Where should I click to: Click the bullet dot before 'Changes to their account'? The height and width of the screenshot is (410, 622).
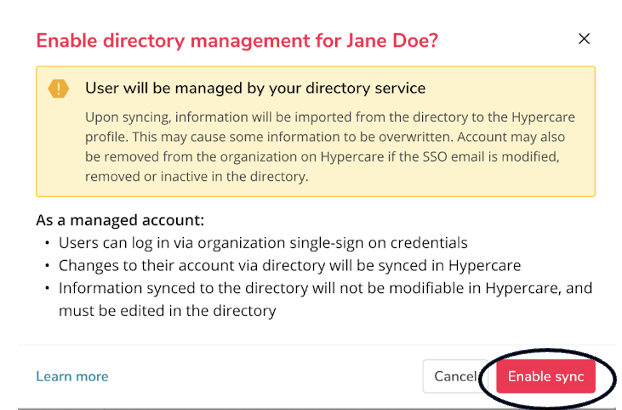tap(47, 265)
